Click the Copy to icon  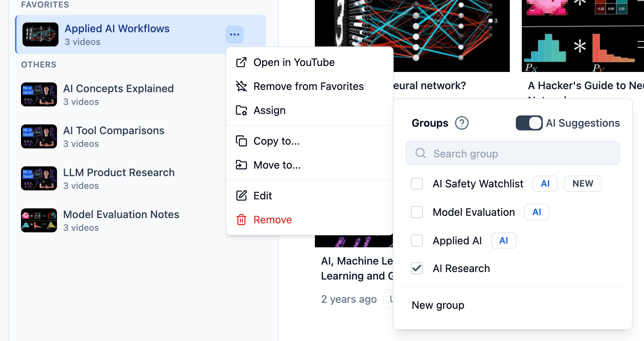(241, 141)
